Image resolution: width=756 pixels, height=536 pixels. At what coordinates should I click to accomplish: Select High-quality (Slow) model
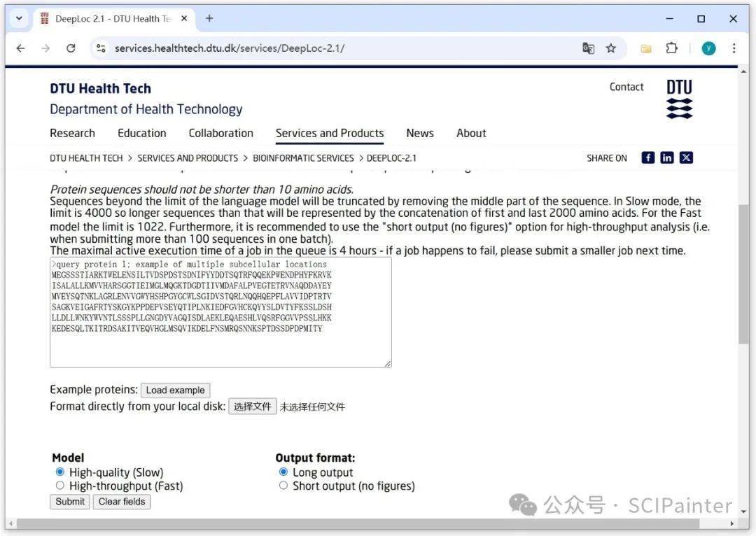(x=60, y=472)
